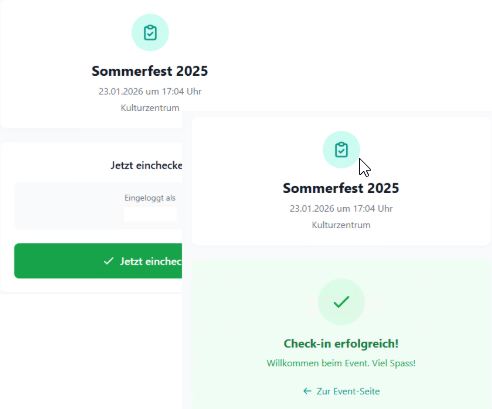This screenshot has width=492, height=409.
Task: Click the event date in the success view
Action: (x=341, y=209)
